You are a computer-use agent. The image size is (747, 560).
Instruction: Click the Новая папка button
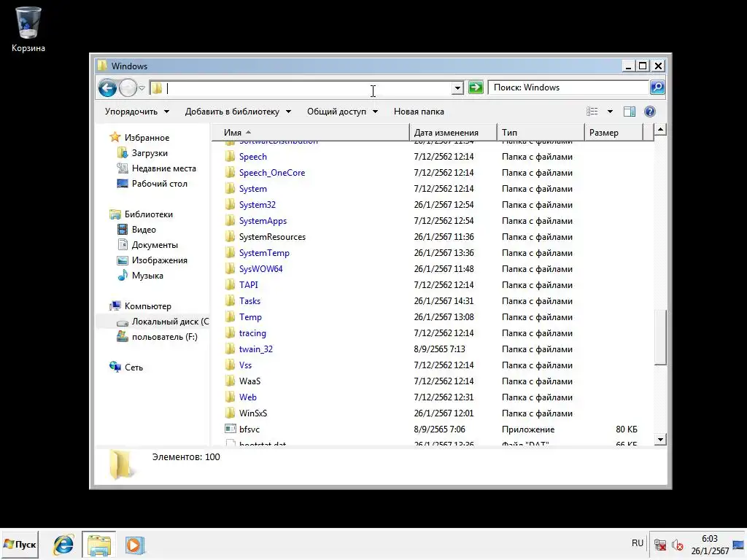point(419,112)
